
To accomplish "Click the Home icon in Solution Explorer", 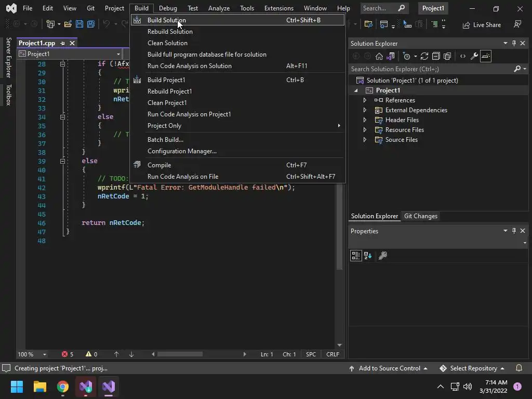I will point(379,56).
